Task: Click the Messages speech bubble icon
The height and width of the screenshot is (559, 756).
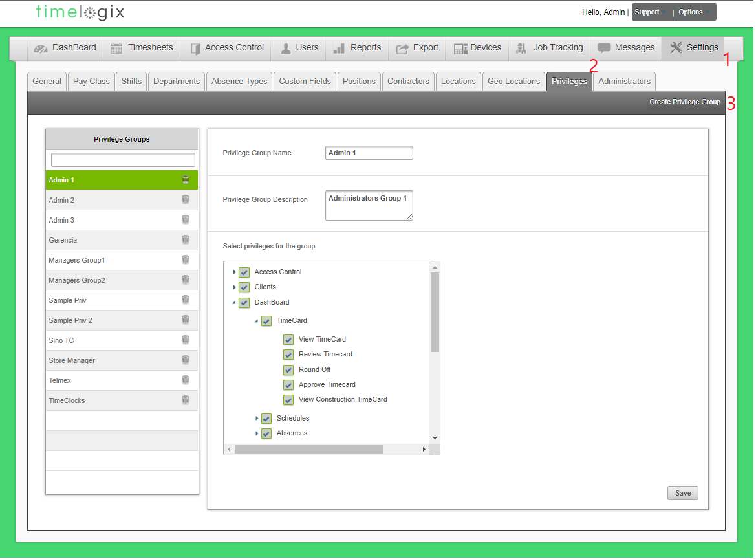Action: [x=604, y=48]
